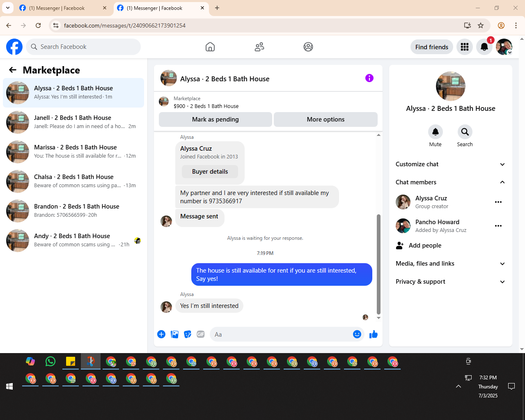Go back from Marketplace with the arrow
This screenshot has width=525, height=420.
[x=13, y=70]
